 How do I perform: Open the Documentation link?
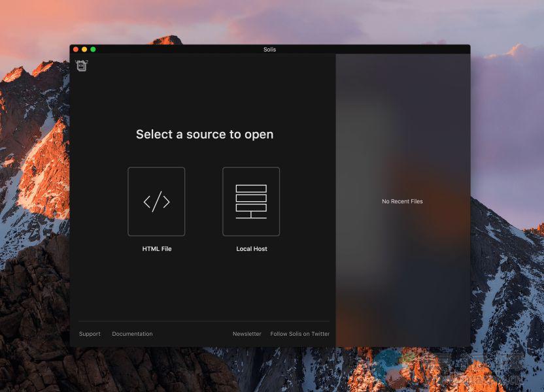click(x=132, y=334)
